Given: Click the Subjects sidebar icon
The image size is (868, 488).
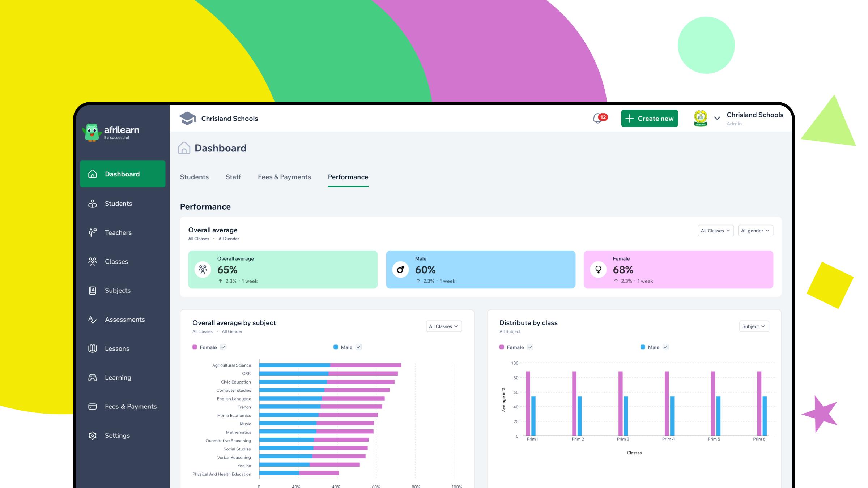Looking at the screenshot, I should point(93,290).
